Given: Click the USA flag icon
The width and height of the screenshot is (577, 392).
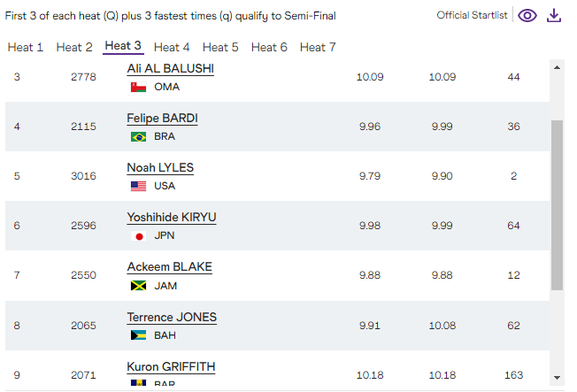Looking at the screenshot, I should pos(137,186).
